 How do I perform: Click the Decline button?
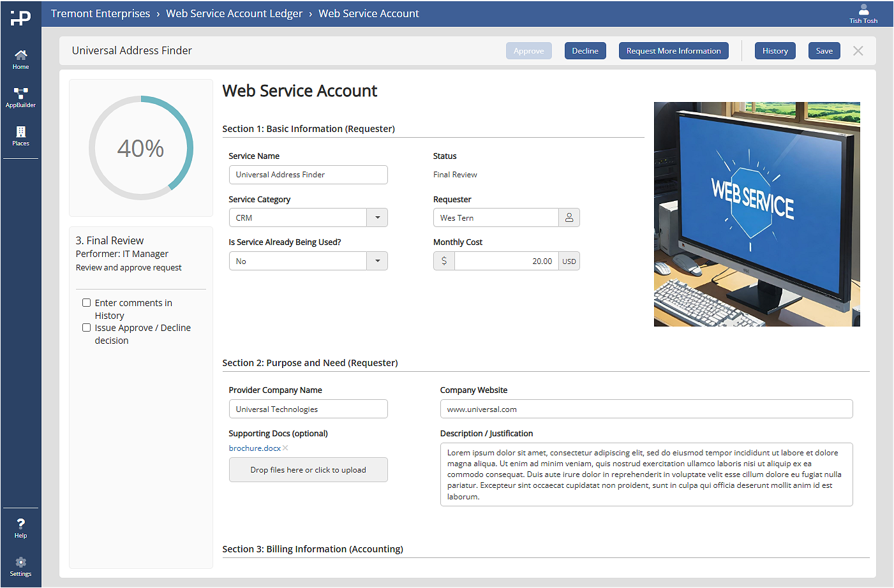coord(585,51)
